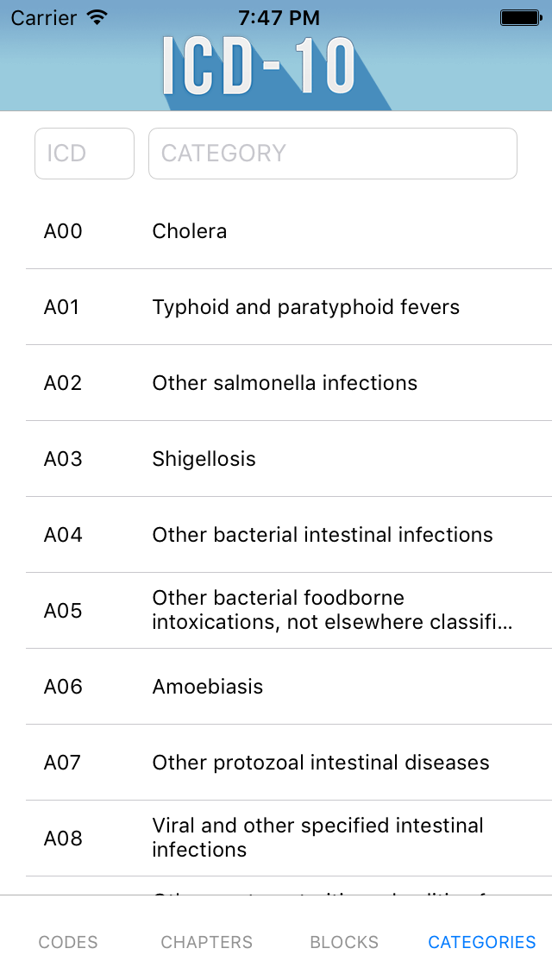The height and width of the screenshot is (980, 552).
Task: Tap the 7:47 PM status bar clock
Action: [279, 17]
